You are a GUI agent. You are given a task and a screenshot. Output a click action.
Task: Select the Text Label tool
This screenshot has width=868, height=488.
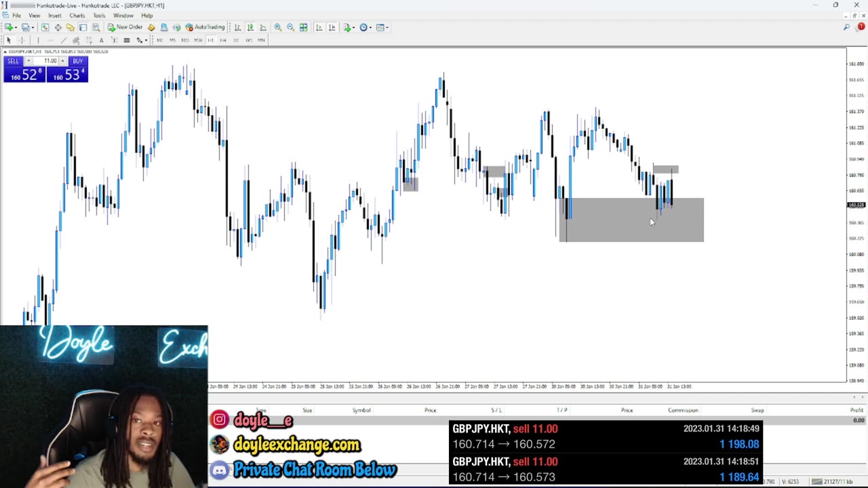pos(114,40)
